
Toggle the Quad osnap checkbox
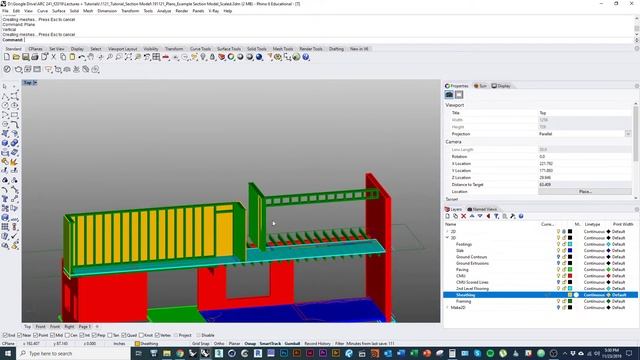124,335
